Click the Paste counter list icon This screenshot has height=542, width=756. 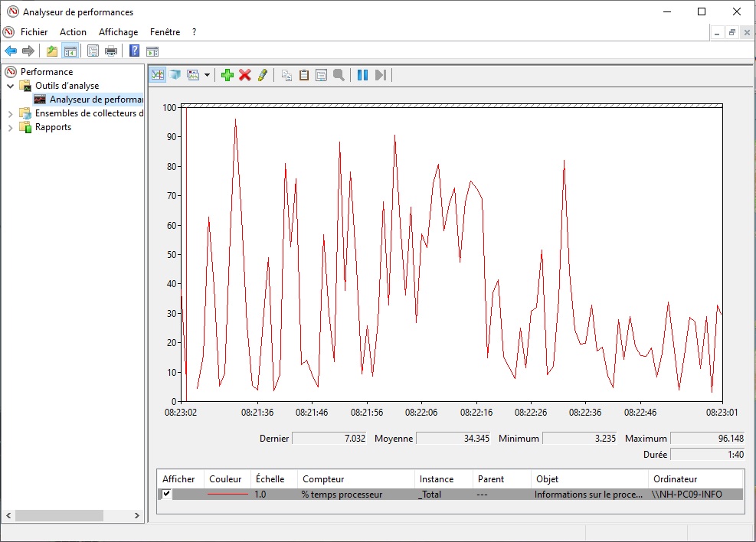coord(304,75)
